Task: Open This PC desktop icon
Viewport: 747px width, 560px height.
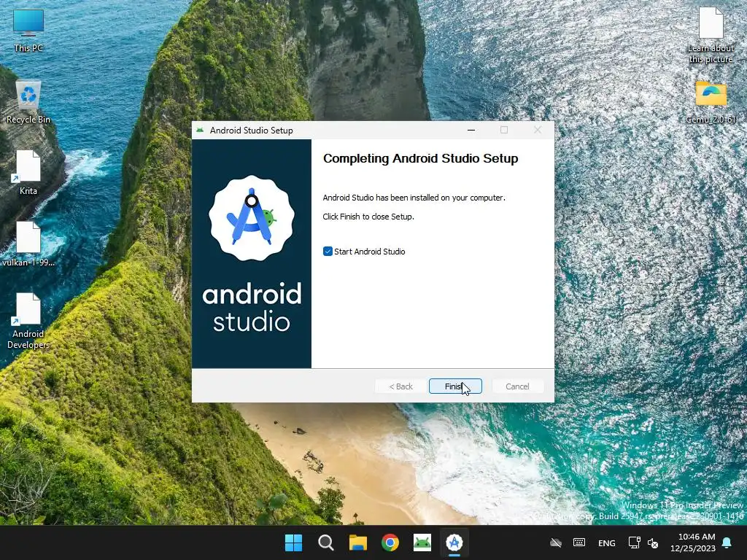Action: [x=28, y=31]
